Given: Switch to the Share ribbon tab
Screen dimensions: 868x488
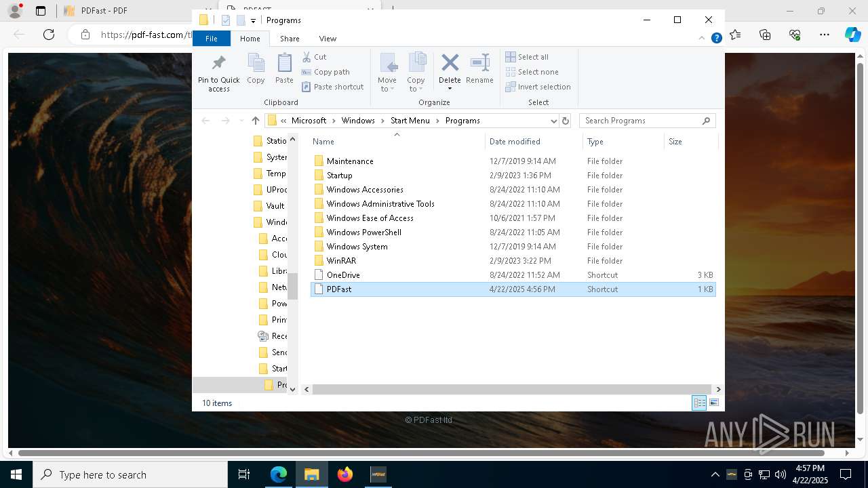Looking at the screenshot, I should (290, 39).
